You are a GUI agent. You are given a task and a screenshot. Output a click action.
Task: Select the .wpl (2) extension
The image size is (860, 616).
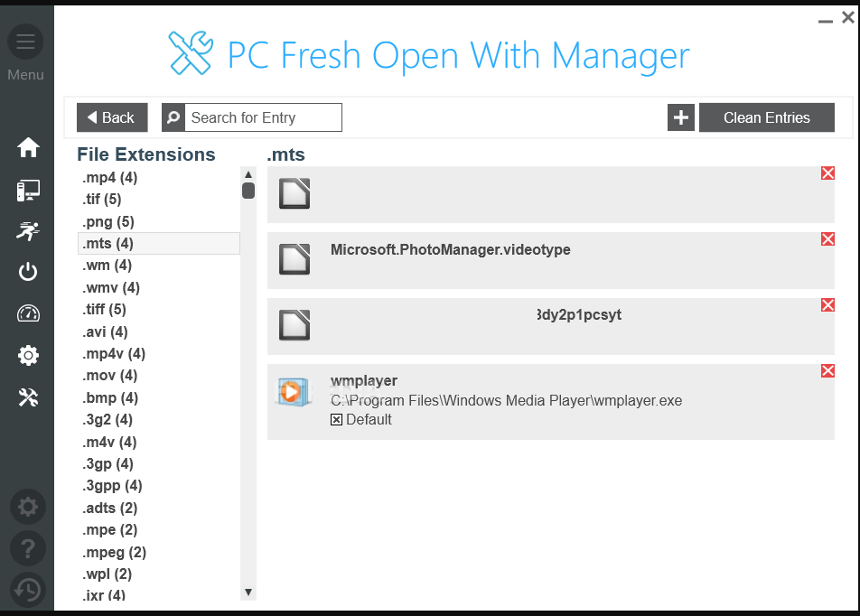click(107, 574)
